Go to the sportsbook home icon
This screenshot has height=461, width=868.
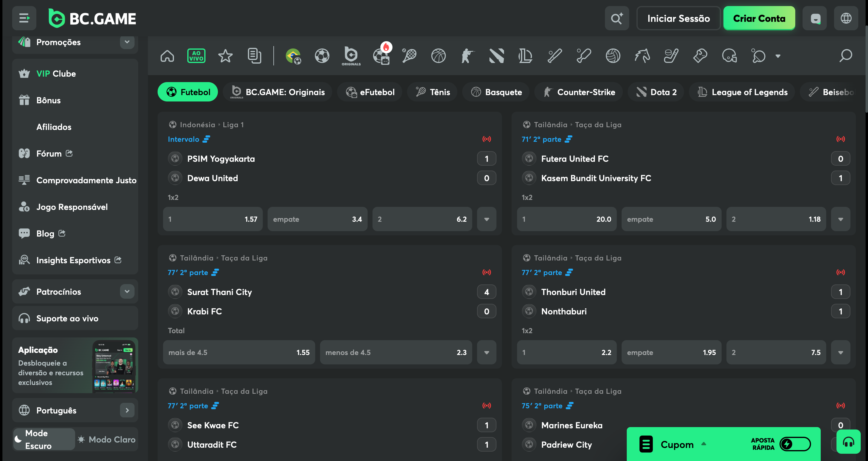pyautogui.click(x=167, y=56)
